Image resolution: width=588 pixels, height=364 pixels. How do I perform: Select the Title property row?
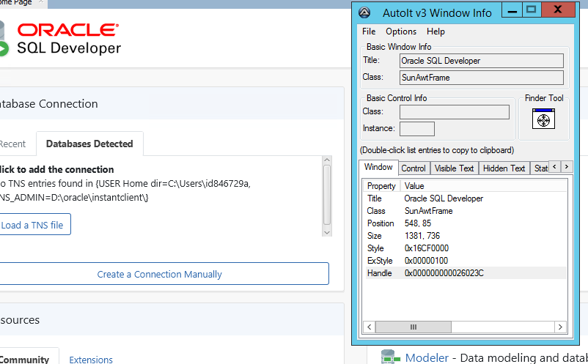(x=465, y=198)
